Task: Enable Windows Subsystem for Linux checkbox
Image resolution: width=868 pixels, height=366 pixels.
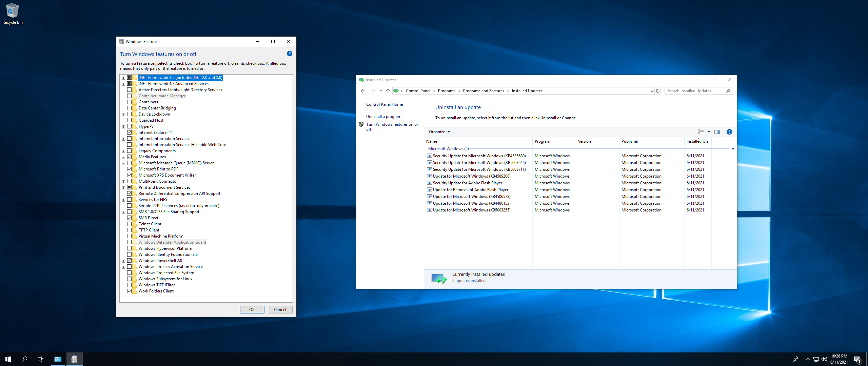Action: click(x=129, y=279)
